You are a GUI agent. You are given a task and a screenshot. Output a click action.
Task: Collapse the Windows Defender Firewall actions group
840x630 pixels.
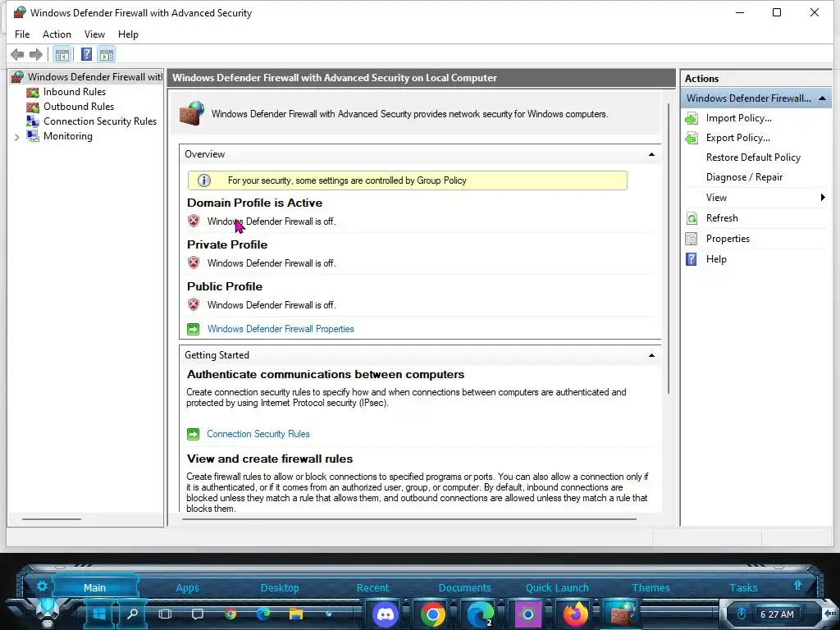822,98
